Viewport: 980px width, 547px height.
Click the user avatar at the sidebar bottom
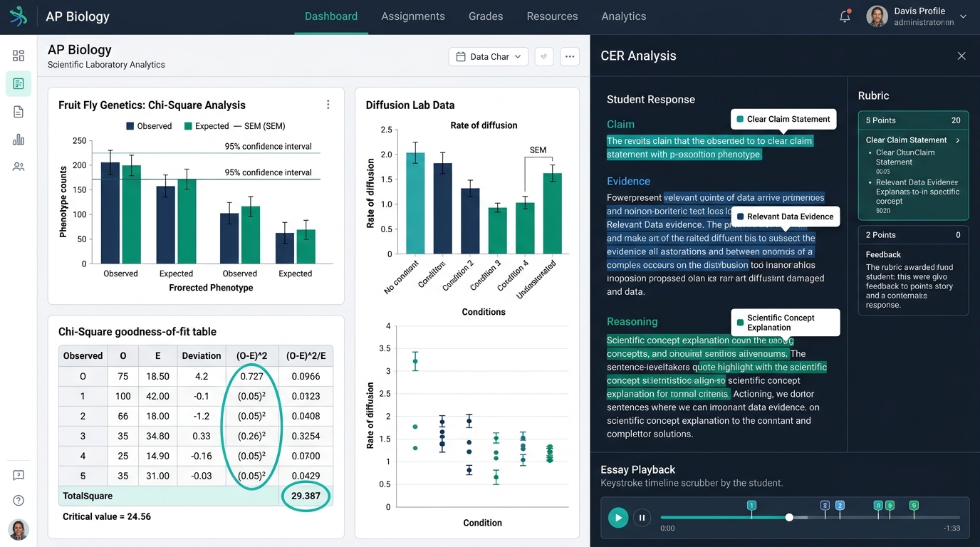pyautogui.click(x=19, y=529)
